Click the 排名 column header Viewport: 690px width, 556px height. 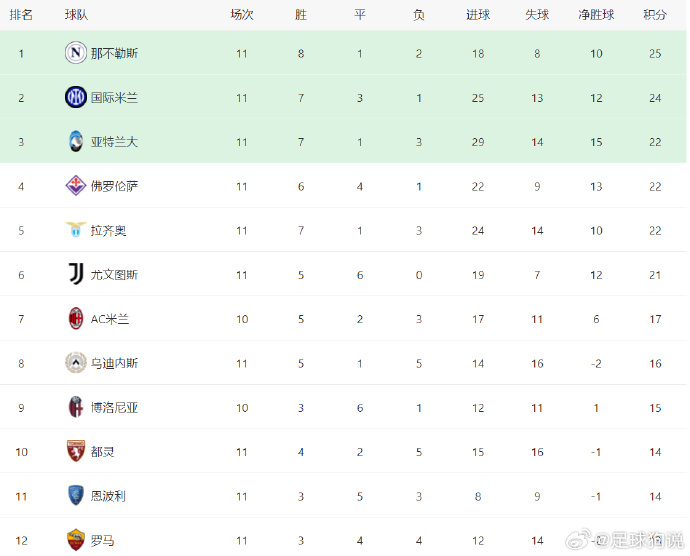pyautogui.click(x=21, y=15)
